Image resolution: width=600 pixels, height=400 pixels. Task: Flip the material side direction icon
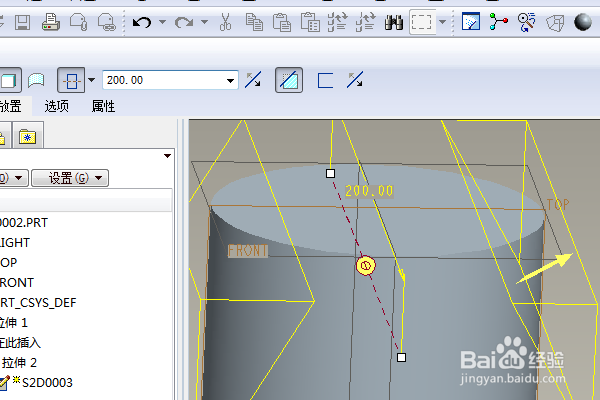355,80
